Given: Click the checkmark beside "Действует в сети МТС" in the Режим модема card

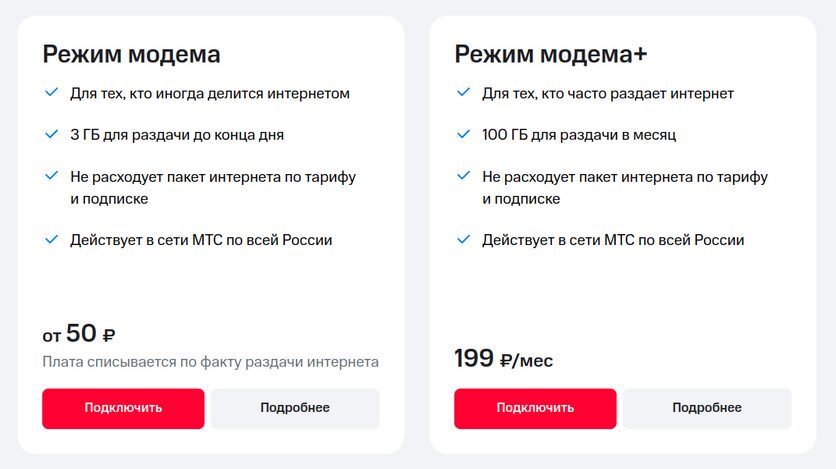Looking at the screenshot, I should (51, 240).
